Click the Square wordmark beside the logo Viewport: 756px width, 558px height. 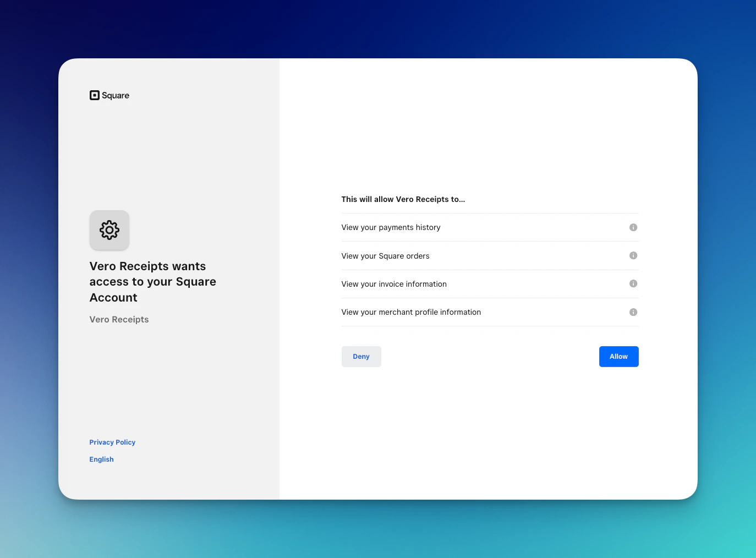[x=116, y=95]
